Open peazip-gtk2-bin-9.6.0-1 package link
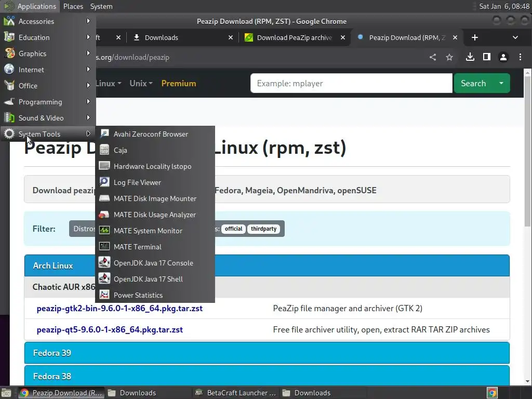 click(x=119, y=308)
